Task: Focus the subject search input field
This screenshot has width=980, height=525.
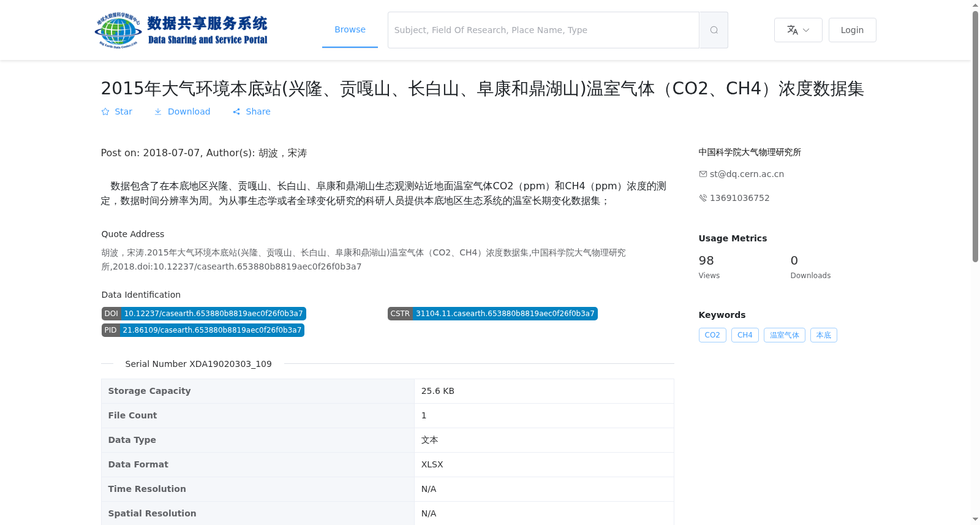Action: click(543, 30)
